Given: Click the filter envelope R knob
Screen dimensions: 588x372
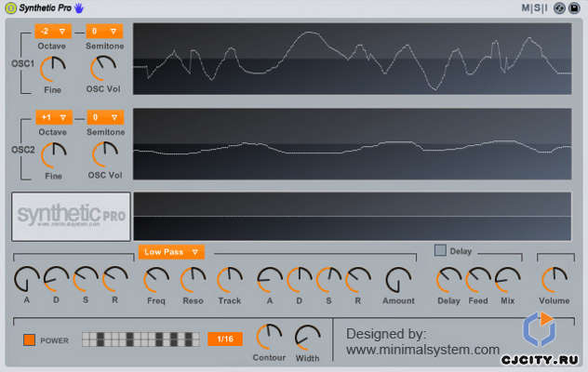Looking at the screenshot, I should pyautogui.click(x=358, y=280).
